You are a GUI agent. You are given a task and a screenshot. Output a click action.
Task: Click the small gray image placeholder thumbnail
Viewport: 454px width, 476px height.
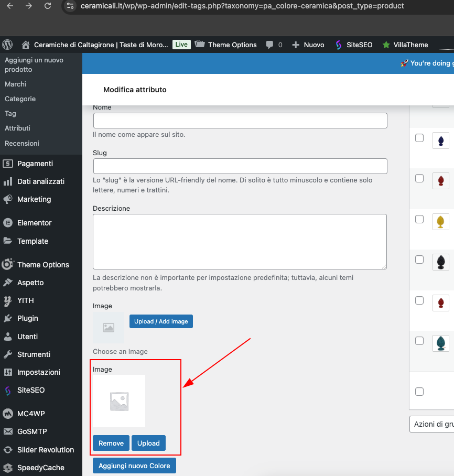click(x=109, y=328)
